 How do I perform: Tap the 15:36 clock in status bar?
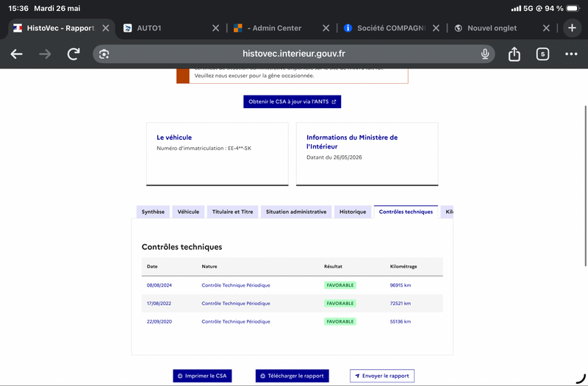coord(18,8)
